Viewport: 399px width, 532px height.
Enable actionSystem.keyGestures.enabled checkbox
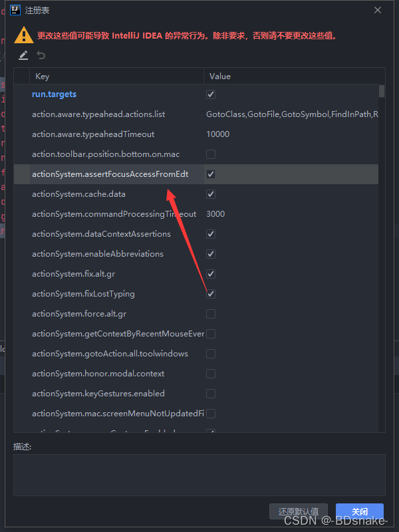[211, 394]
